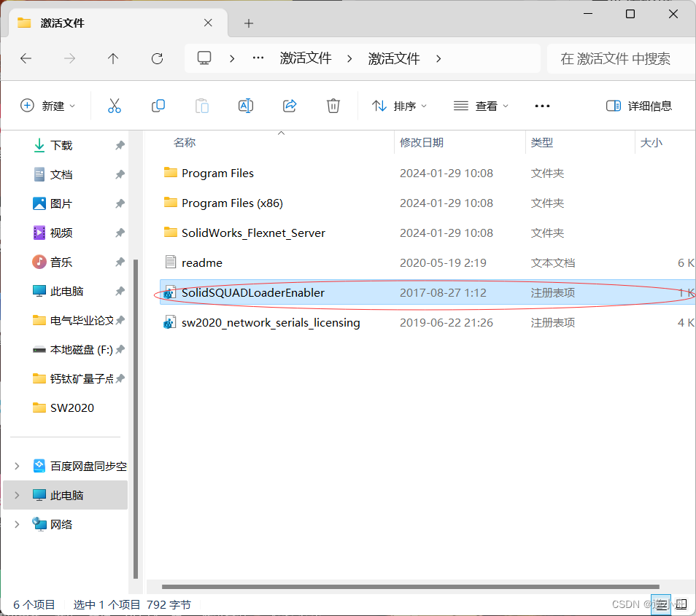
Task: Click the Share icon
Action: tap(290, 106)
